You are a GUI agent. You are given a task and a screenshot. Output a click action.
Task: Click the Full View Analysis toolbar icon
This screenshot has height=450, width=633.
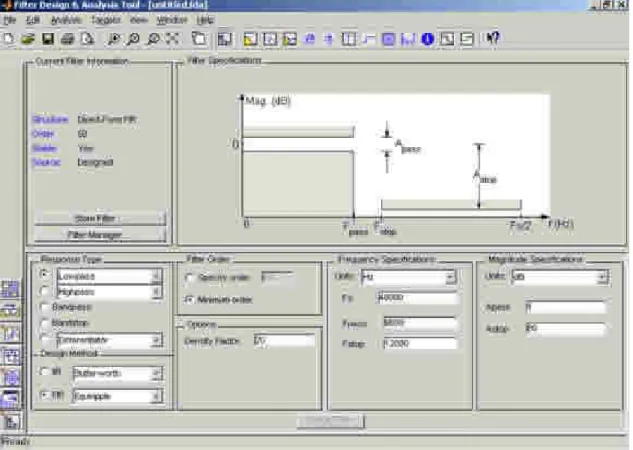(x=199, y=39)
